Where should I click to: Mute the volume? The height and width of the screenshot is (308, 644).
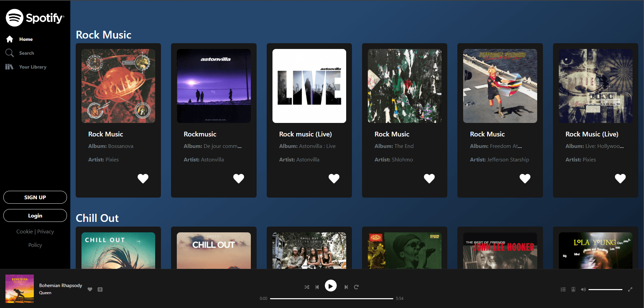coord(583,289)
